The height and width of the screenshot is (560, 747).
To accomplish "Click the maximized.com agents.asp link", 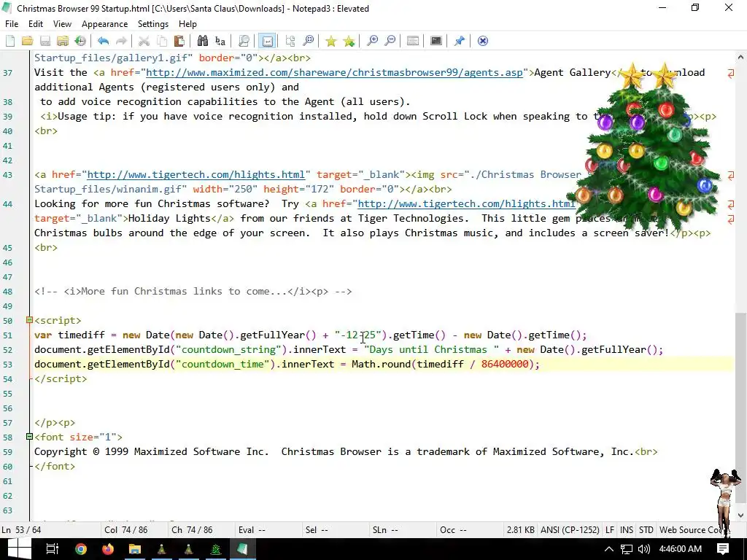I will [x=334, y=72].
